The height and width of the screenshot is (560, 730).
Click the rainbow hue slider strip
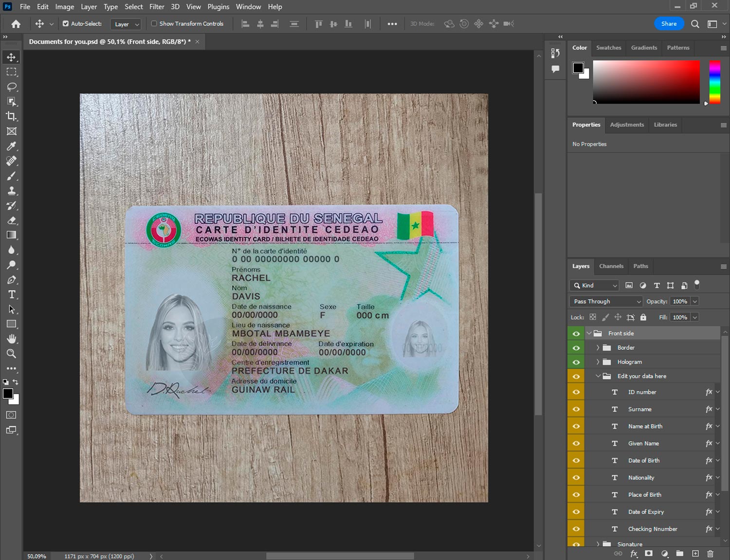coord(714,82)
